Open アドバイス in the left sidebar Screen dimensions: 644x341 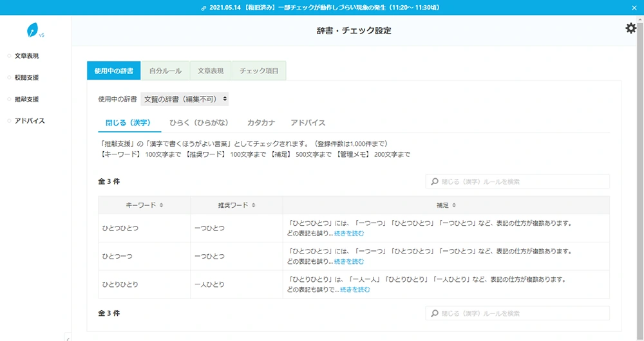pos(30,121)
